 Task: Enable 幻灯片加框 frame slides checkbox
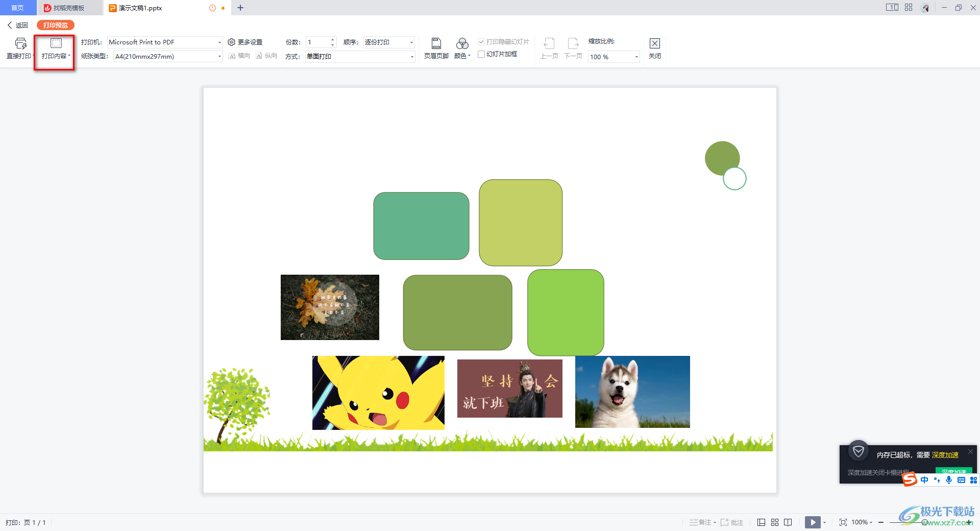pyautogui.click(x=481, y=54)
